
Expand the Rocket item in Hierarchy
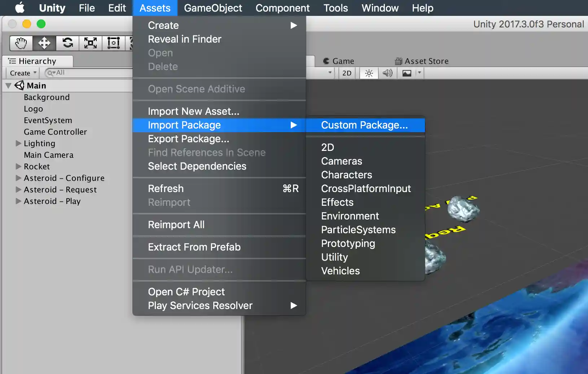tap(18, 166)
